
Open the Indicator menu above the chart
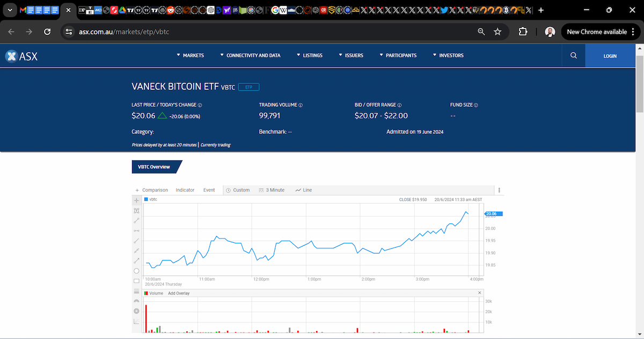[x=185, y=190]
